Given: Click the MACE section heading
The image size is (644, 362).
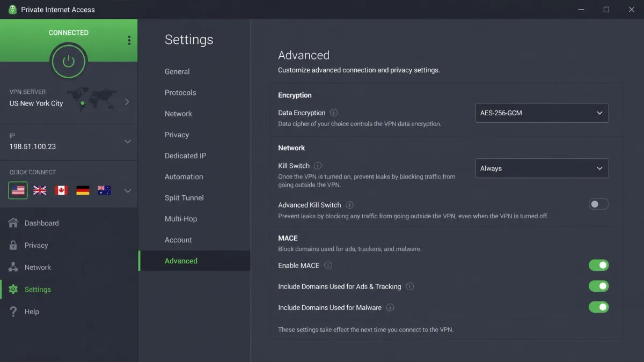Looking at the screenshot, I should [288, 238].
